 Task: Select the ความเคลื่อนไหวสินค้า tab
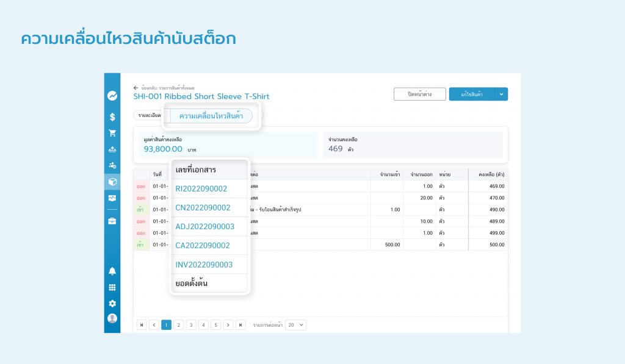tap(211, 115)
